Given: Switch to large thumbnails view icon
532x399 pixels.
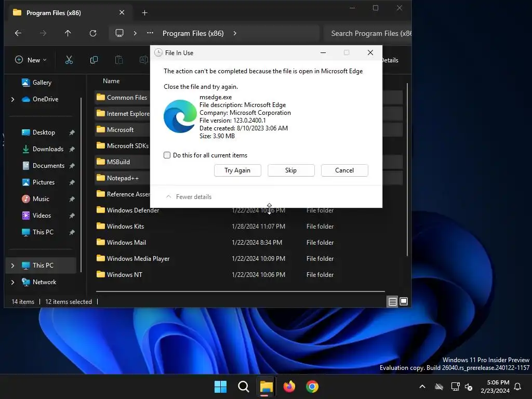Looking at the screenshot, I should [x=404, y=301].
